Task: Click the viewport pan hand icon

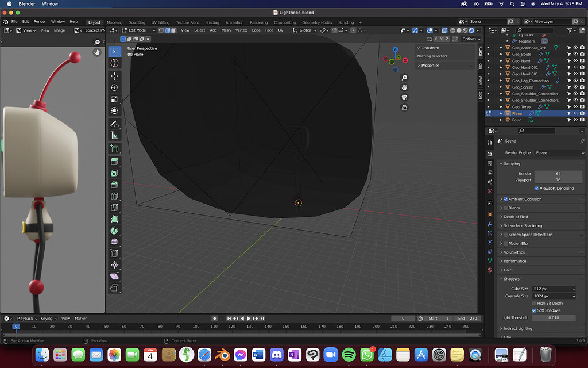Action: (404, 87)
